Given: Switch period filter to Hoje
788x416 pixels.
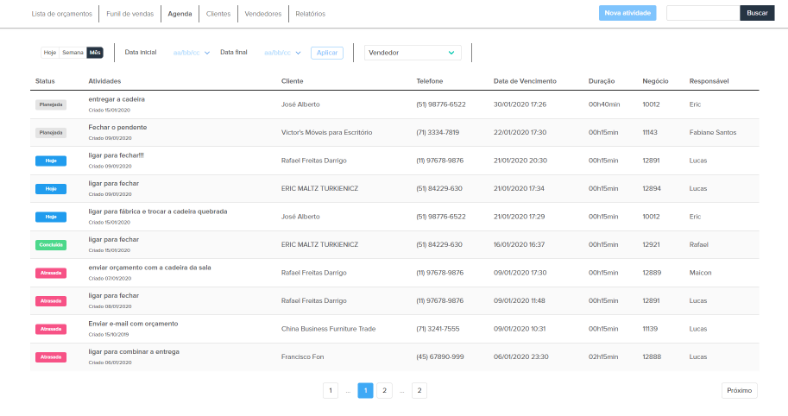Looking at the screenshot, I should (50, 53).
